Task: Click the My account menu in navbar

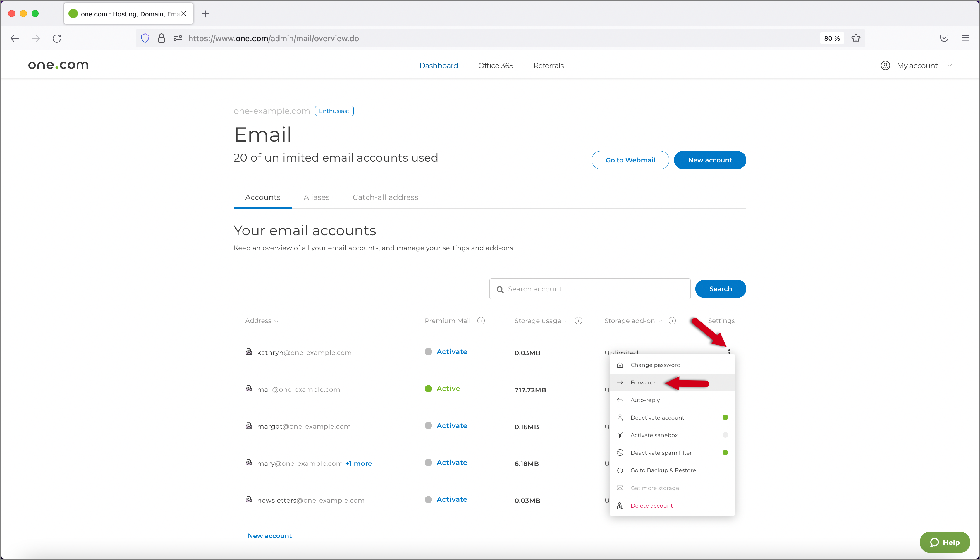Action: coord(917,65)
